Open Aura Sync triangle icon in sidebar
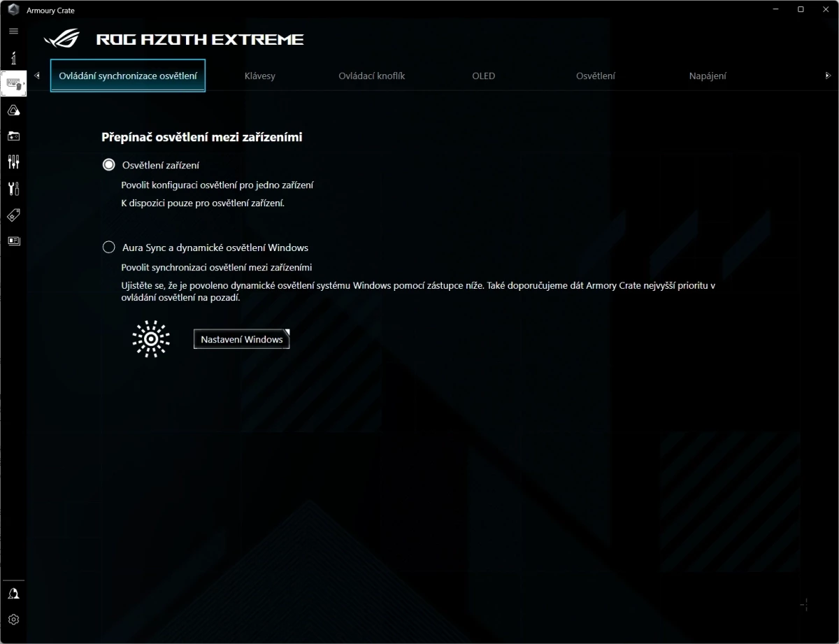This screenshot has width=839, height=644. coord(13,110)
